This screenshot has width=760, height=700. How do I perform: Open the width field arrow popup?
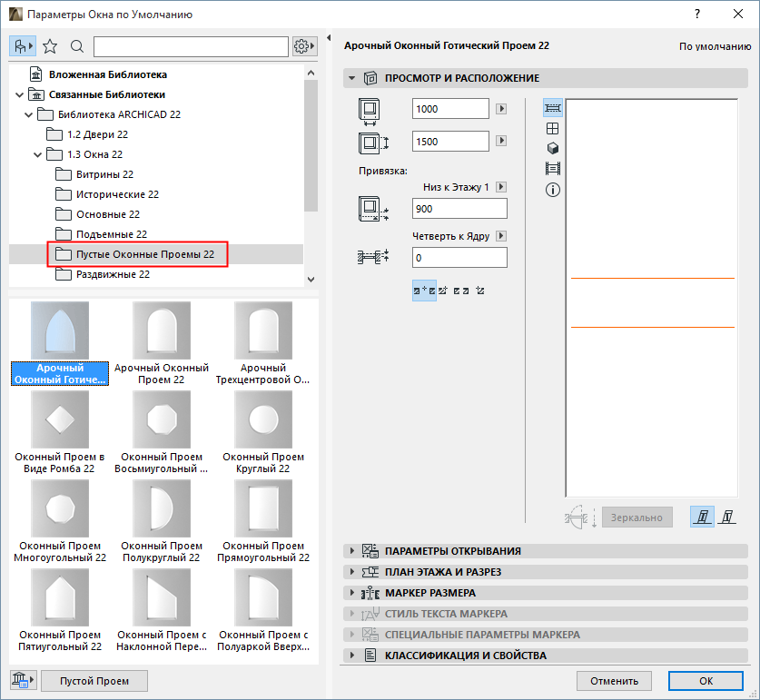click(501, 109)
